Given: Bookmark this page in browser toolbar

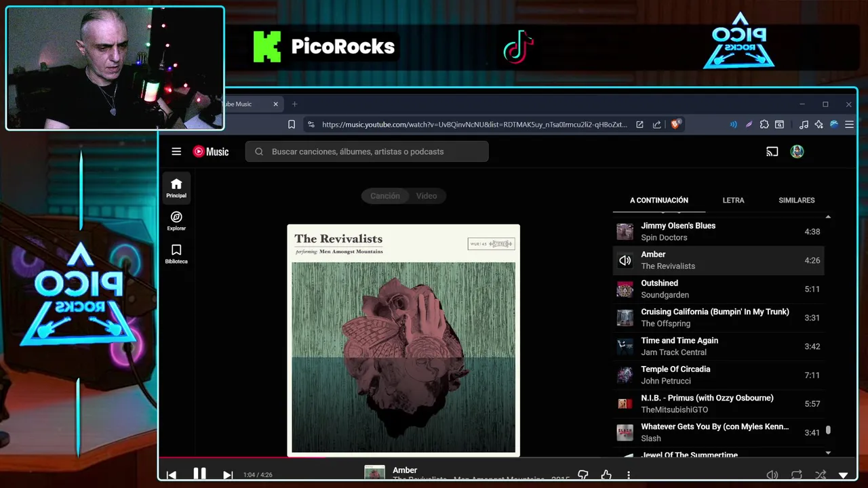Looking at the screenshot, I should coord(292,125).
